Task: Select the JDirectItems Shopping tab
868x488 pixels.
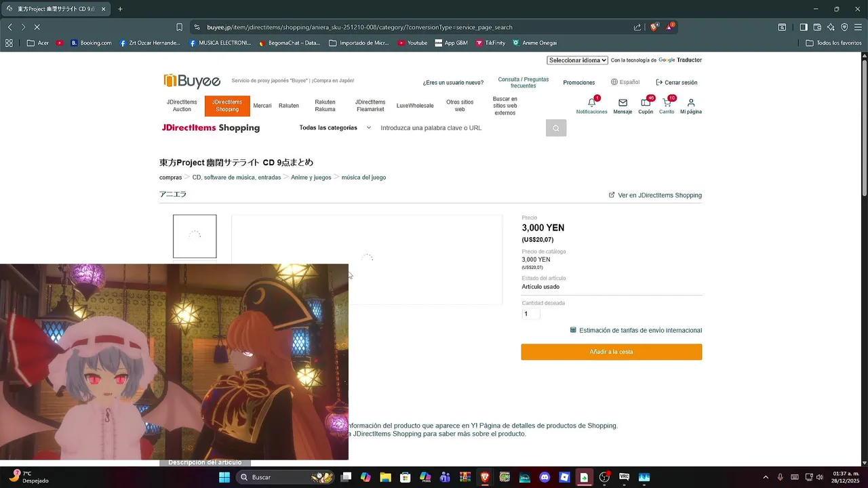Action: click(x=227, y=106)
